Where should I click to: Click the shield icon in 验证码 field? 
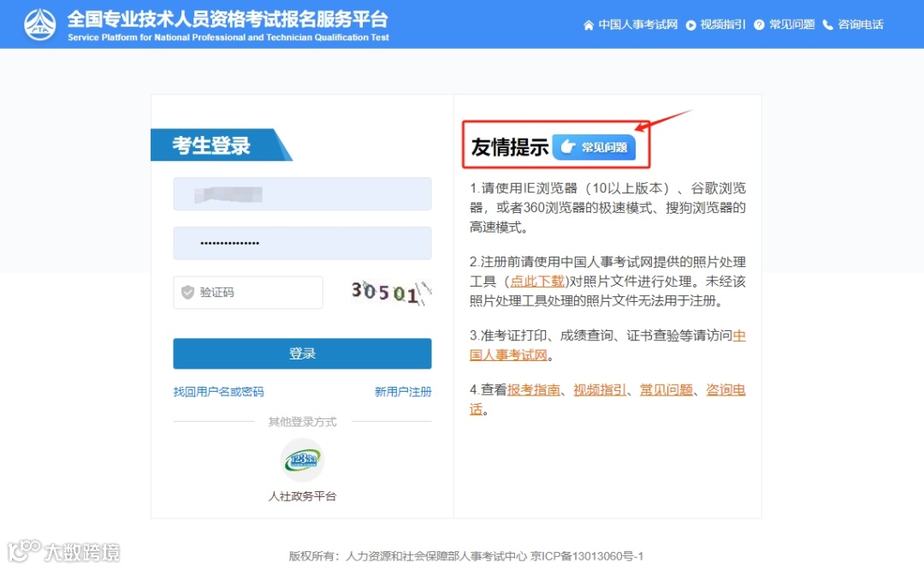tap(187, 293)
